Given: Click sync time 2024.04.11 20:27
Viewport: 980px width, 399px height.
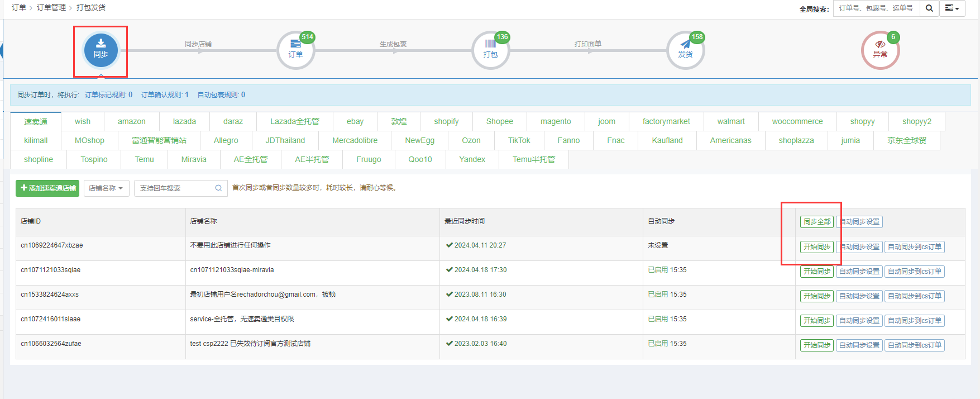Looking at the screenshot, I should (480, 245).
